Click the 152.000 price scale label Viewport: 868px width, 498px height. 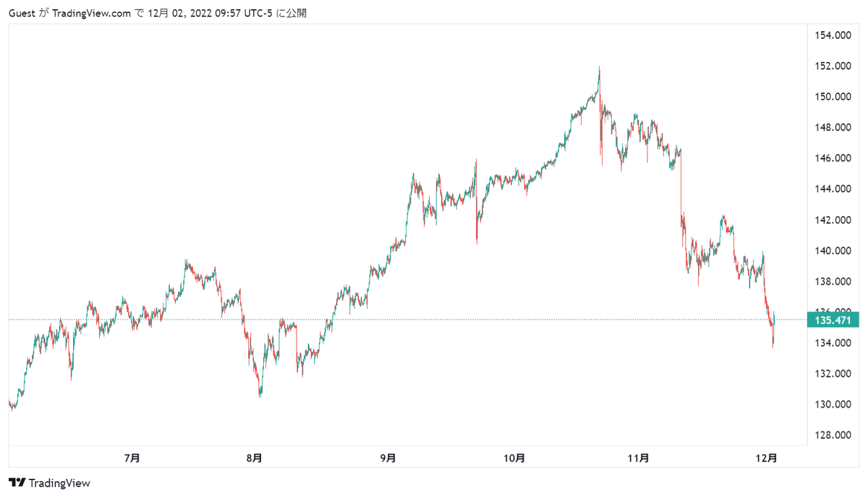(x=831, y=66)
